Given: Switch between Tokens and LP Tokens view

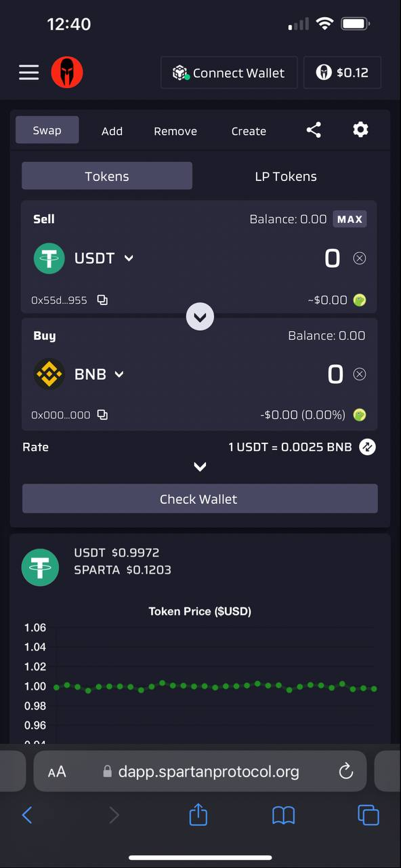Looking at the screenshot, I should [x=286, y=176].
